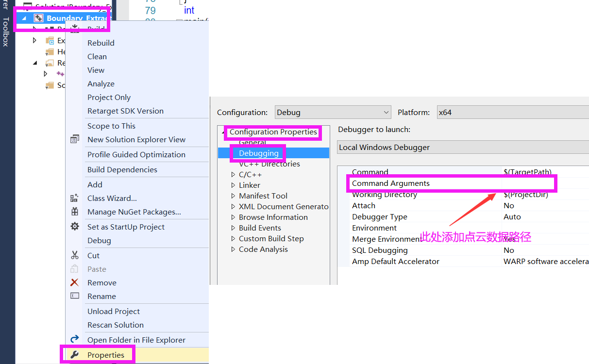Choose Rename from the context menu

101,296
